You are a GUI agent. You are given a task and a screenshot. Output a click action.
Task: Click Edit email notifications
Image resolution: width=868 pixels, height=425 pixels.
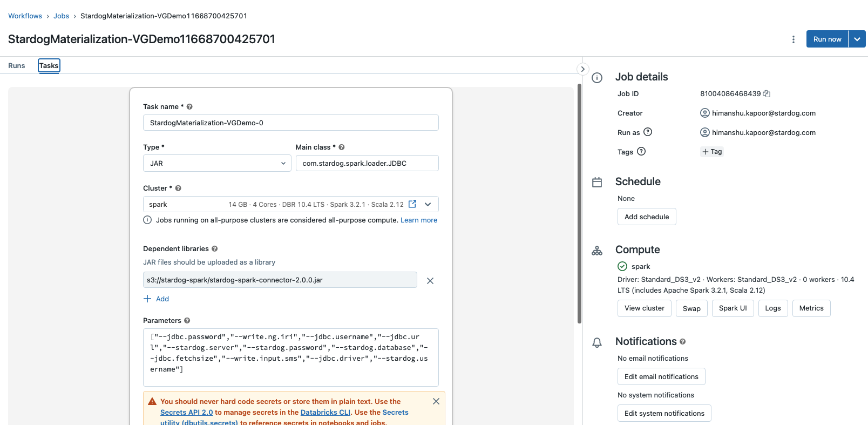click(x=661, y=376)
